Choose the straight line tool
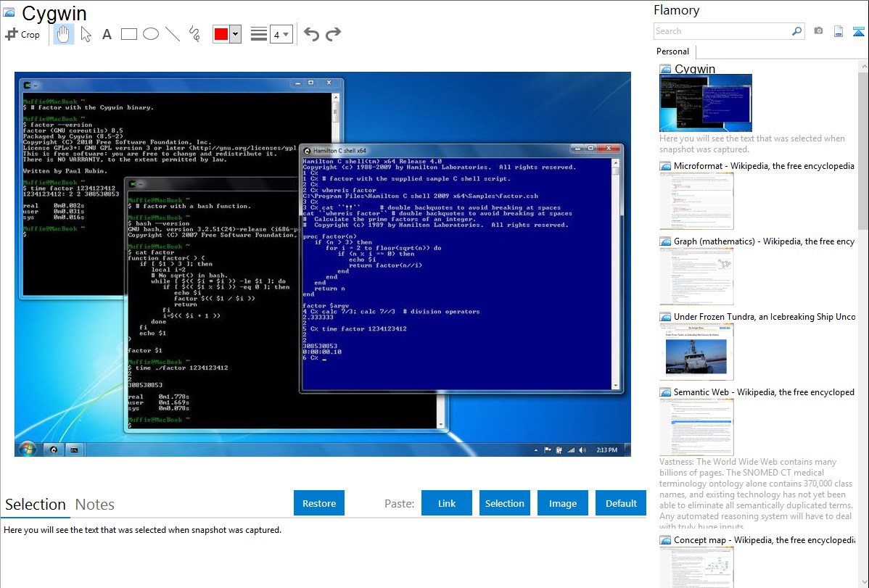The image size is (869, 588). pos(173,34)
